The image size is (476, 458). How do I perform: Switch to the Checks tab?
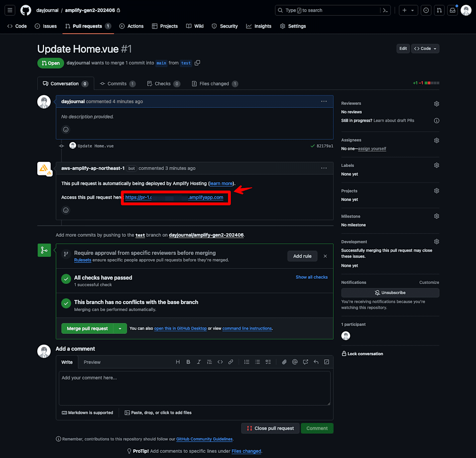pos(163,84)
